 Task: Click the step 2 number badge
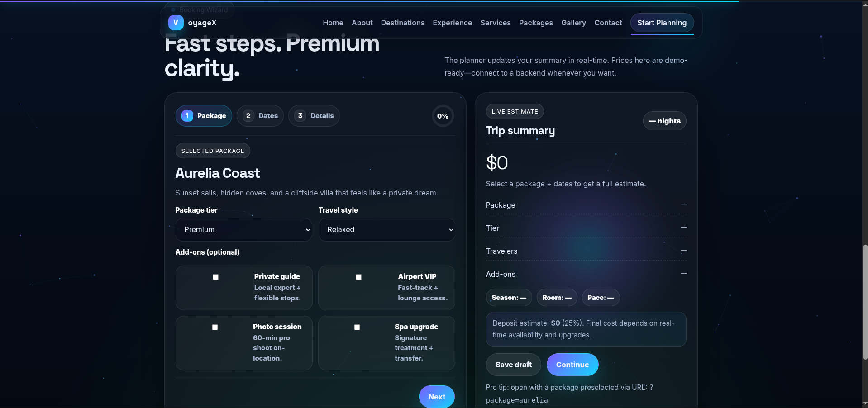(x=248, y=116)
